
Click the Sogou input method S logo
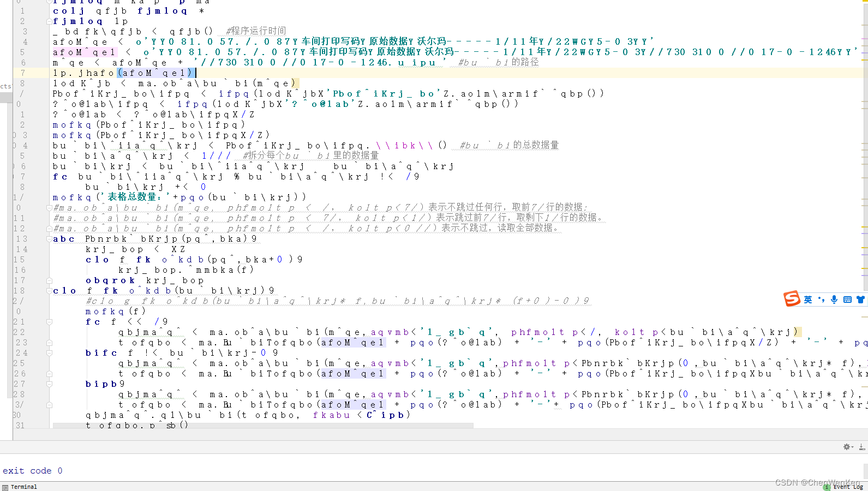792,298
